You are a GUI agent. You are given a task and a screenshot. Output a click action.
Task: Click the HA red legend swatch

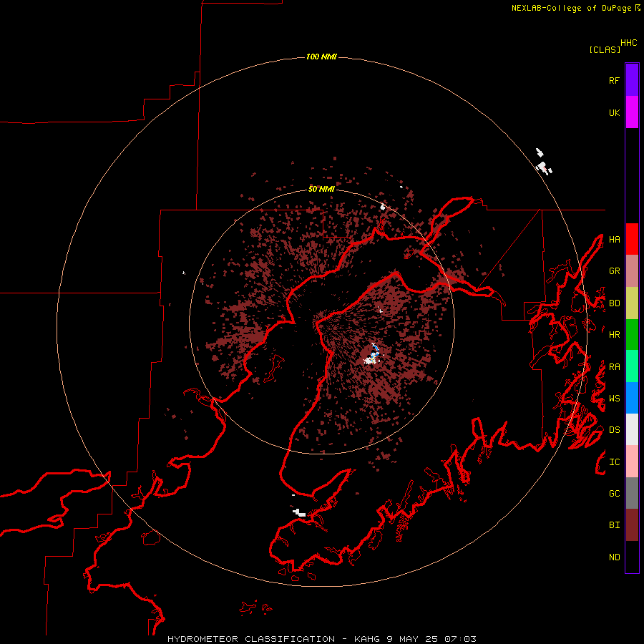point(632,239)
